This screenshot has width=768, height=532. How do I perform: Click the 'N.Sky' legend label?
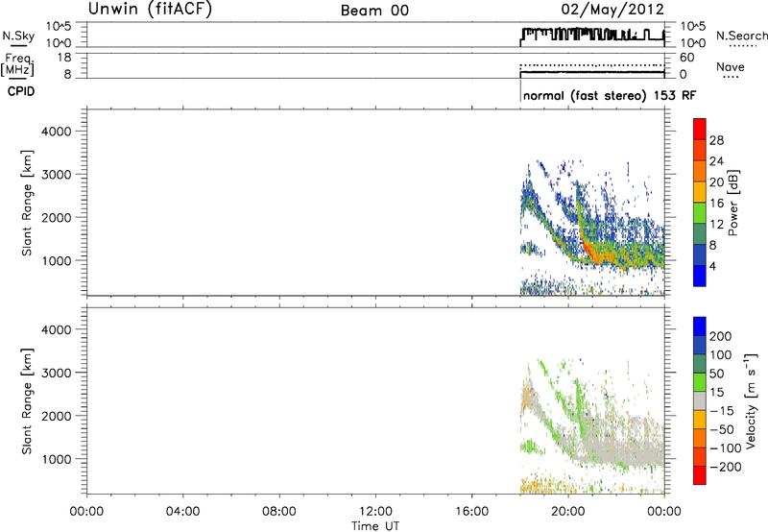18,36
